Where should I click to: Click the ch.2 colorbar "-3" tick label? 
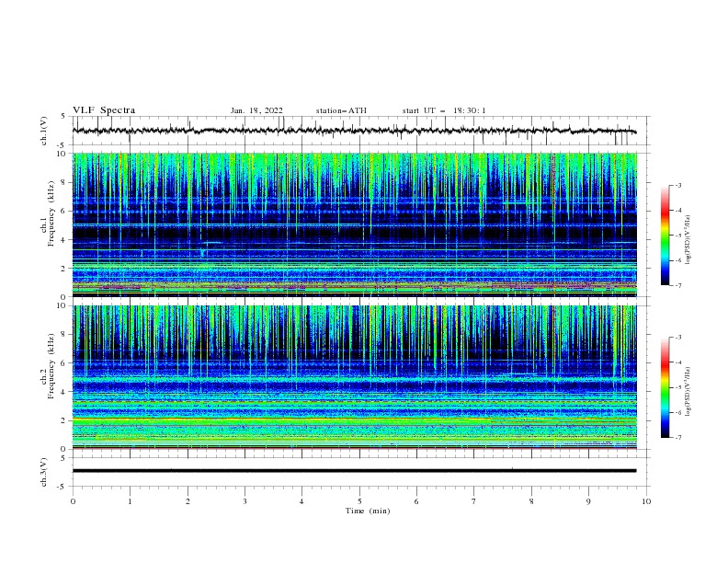pos(677,338)
